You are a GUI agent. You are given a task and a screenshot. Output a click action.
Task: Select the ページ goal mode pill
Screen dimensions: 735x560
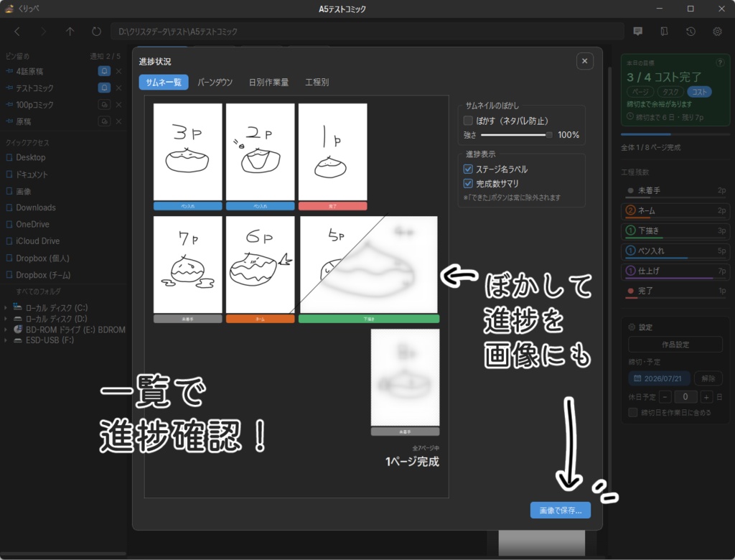(640, 92)
